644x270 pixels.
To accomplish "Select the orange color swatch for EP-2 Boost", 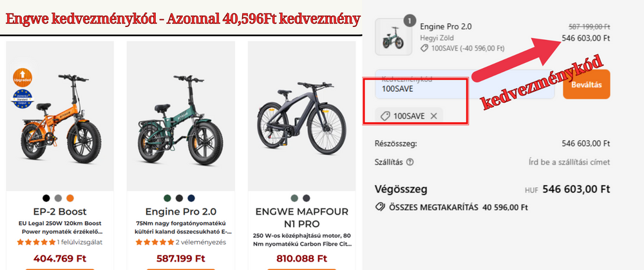I will (70, 197).
